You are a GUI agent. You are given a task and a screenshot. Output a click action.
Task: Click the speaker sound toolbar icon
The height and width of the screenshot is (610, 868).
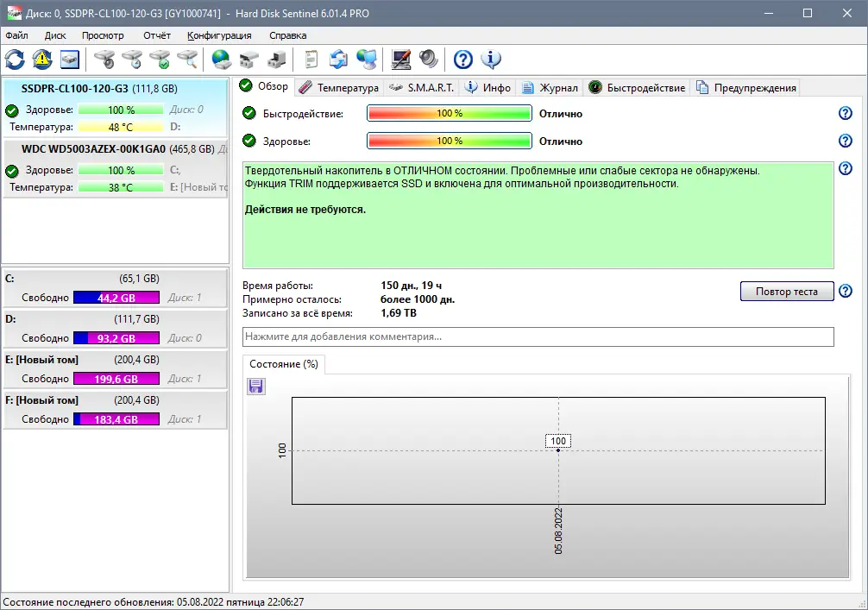coord(429,60)
